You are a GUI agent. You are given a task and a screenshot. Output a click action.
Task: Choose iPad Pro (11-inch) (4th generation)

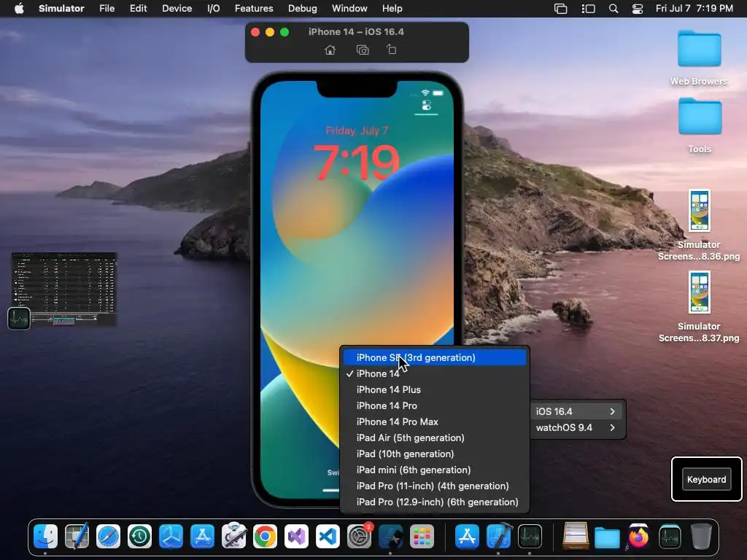[435, 486]
